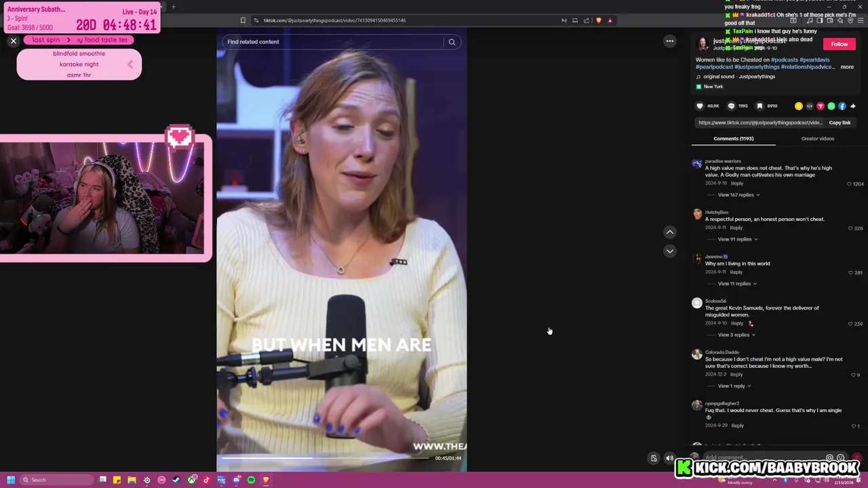Open a new browser tab

click(173, 7)
